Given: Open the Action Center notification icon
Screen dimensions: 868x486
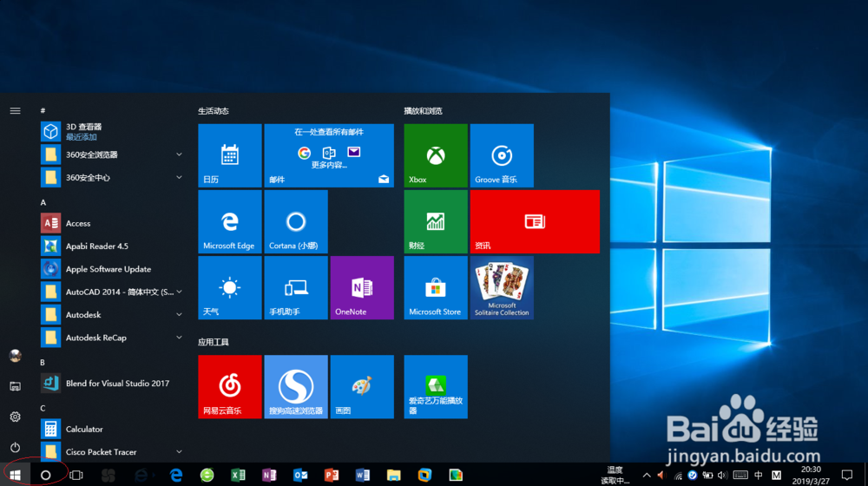Looking at the screenshot, I should click(x=847, y=475).
